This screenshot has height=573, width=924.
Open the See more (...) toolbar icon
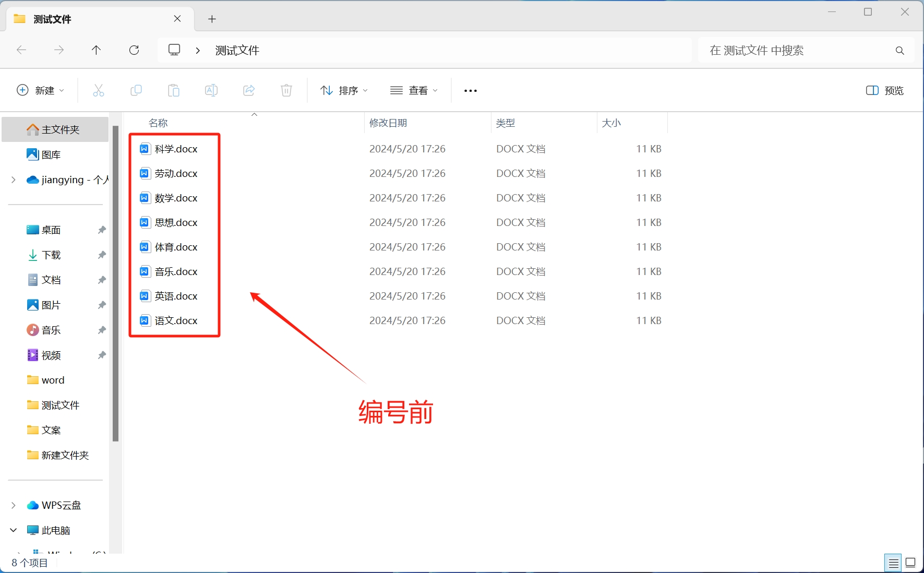470,90
